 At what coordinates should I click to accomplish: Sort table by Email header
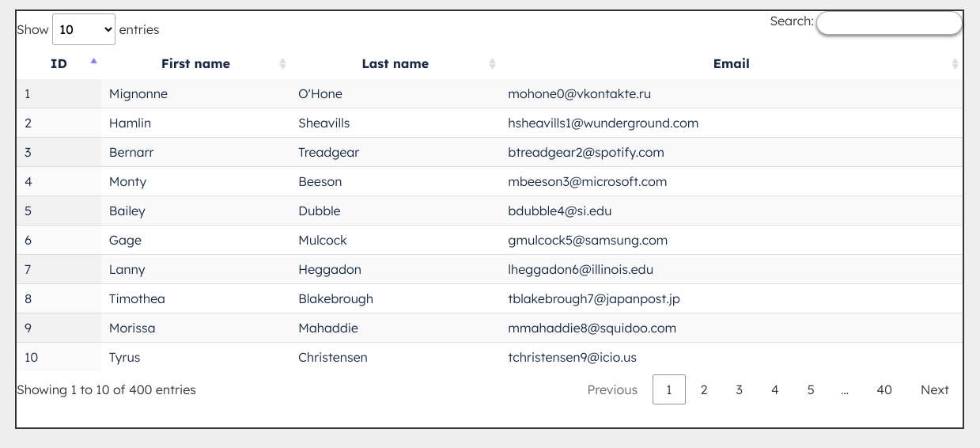click(x=732, y=64)
